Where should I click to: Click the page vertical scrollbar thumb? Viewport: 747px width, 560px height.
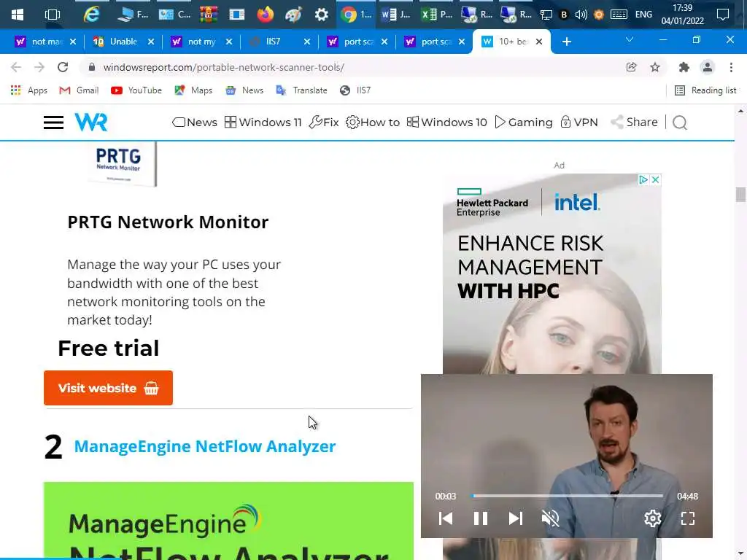[x=740, y=195]
